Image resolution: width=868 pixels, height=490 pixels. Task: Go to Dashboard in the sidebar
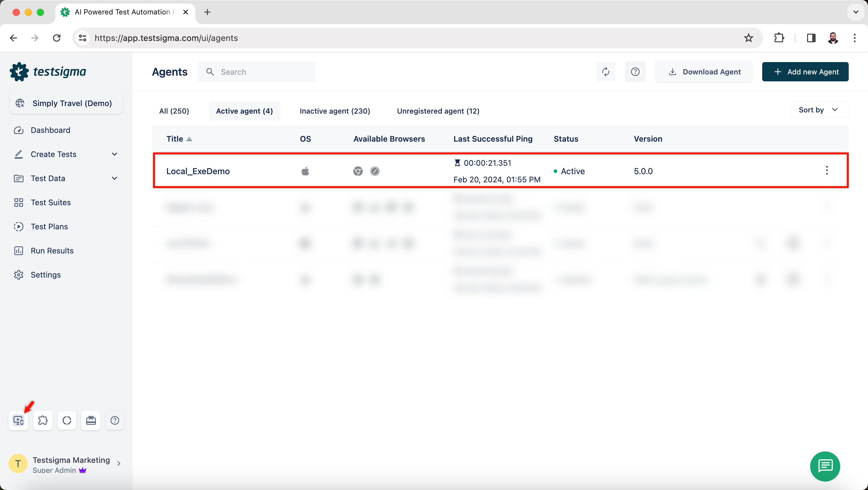tap(51, 130)
